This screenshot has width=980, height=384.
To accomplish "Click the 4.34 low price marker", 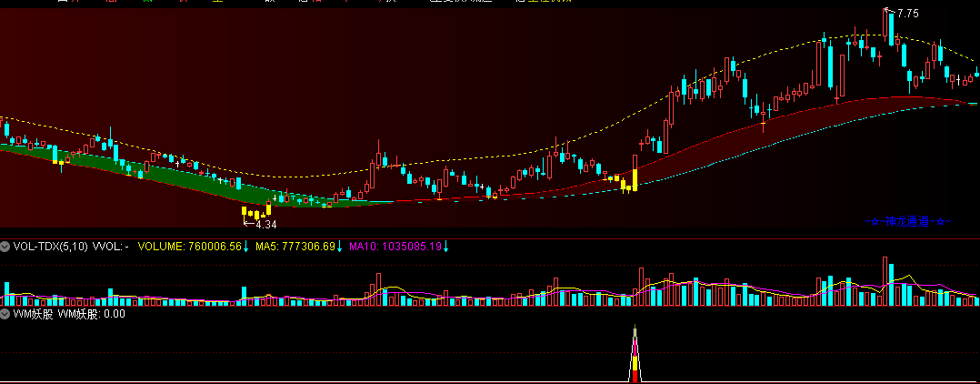I will coord(260,224).
